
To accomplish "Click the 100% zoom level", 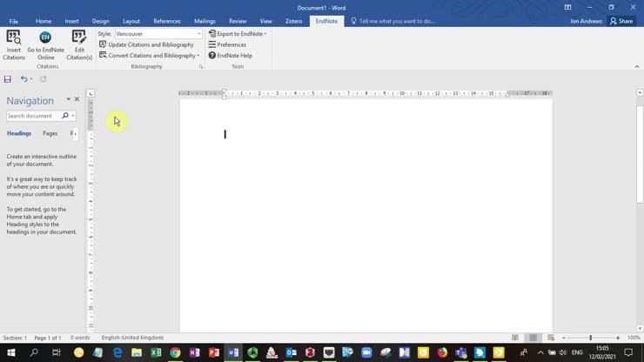I will point(634,338).
